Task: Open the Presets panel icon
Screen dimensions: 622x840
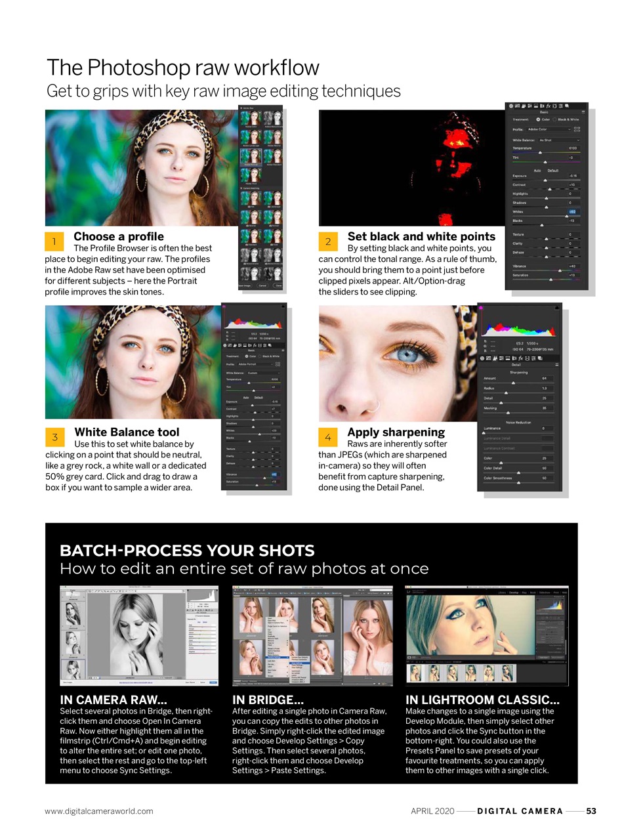Action: [560, 106]
